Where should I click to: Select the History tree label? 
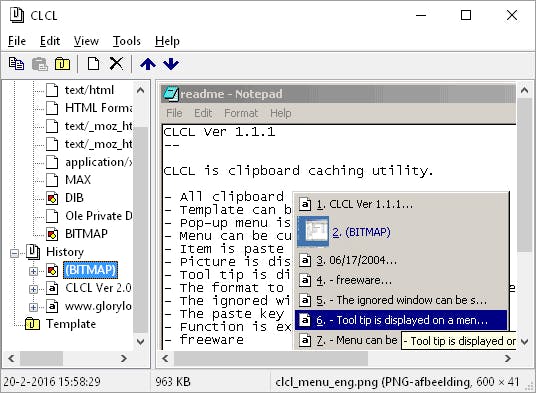[65, 252]
